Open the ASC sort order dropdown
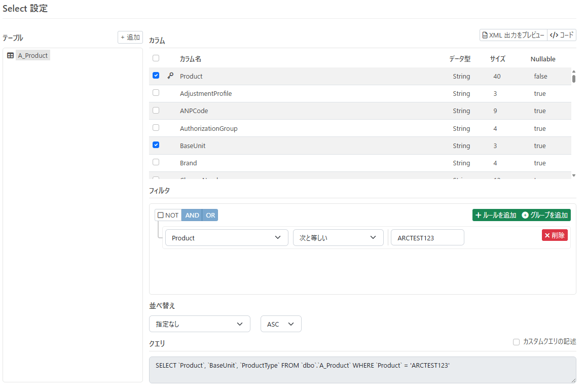585x392 pixels. tap(280, 324)
